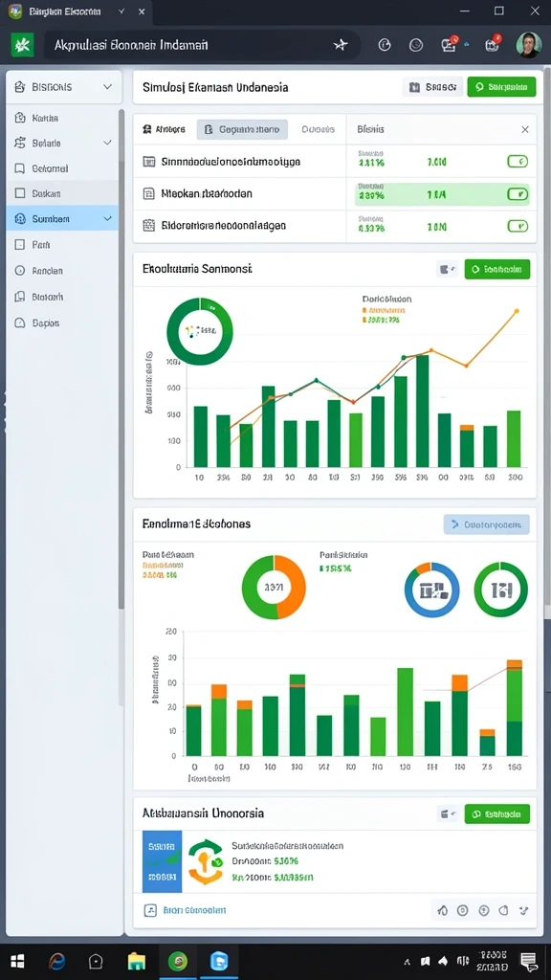Select the Kartis item in sidebar
Screen dimensions: 551x980
coord(45,118)
